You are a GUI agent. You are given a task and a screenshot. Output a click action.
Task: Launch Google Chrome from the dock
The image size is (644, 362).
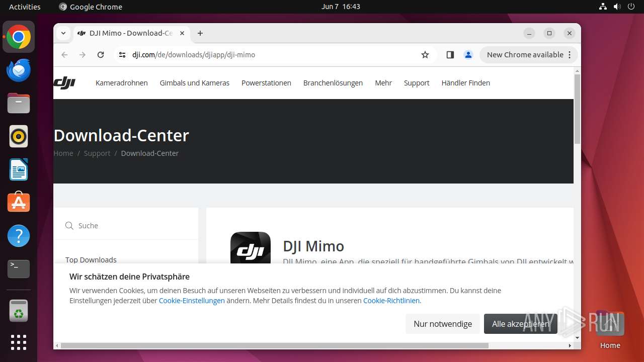(x=19, y=37)
